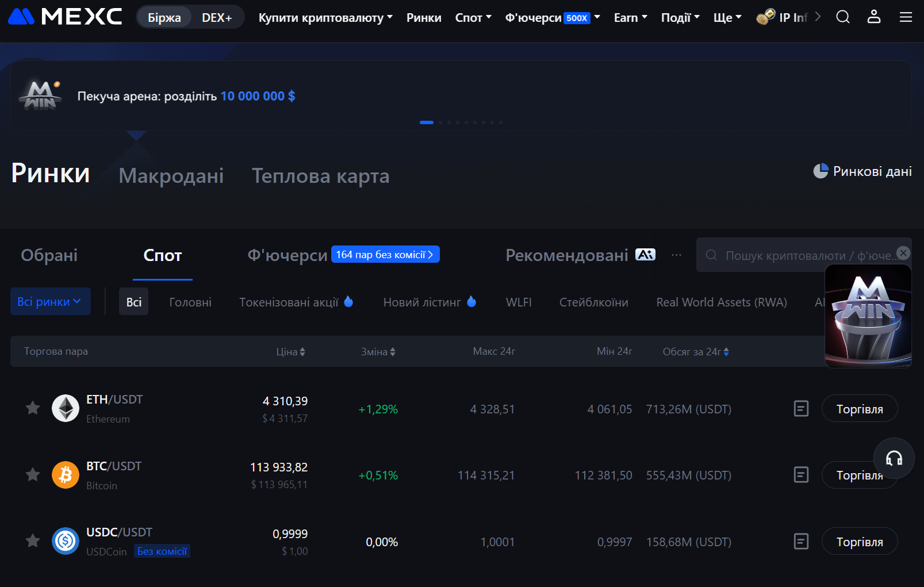
Task: Open ETH/USDT details document icon
Action: 801,408
